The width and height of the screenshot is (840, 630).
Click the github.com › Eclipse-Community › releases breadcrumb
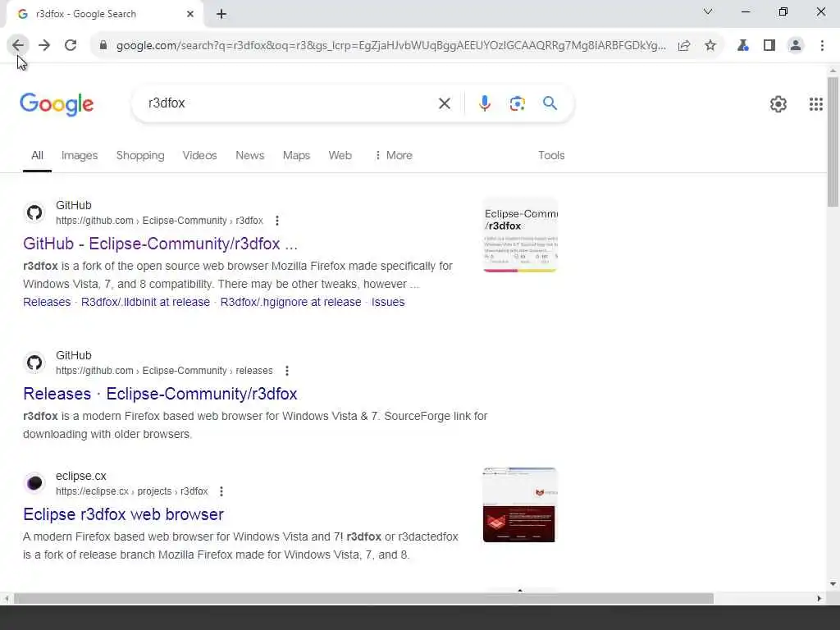[x=164, y=371]
